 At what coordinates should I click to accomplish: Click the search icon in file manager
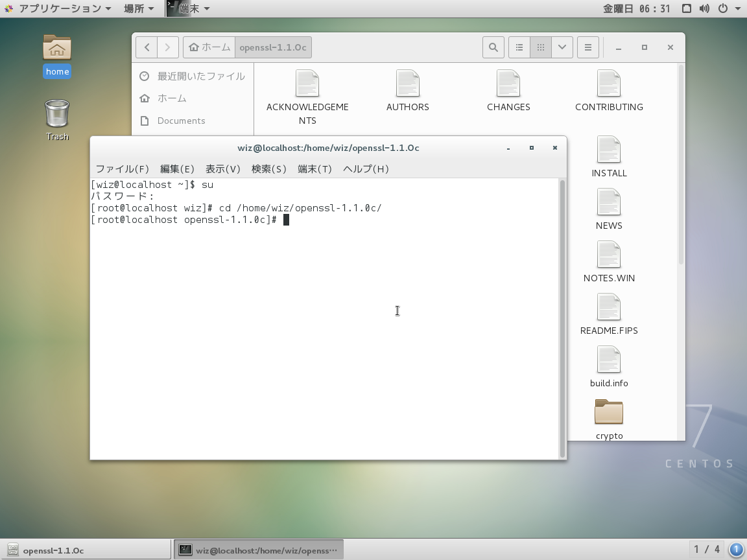pos(493,47)
